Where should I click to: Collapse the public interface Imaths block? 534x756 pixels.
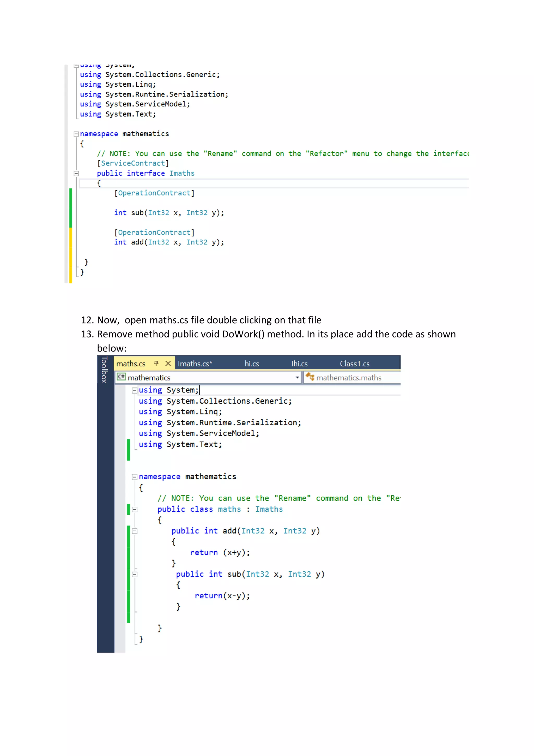76,174
